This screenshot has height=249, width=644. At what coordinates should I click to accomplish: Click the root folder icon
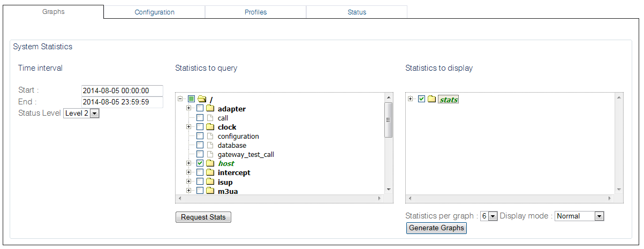tap(202, 99)
